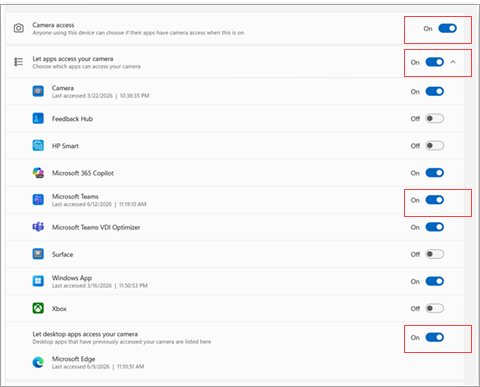Click the camera icon beside Camera access
Image resolution: width=480 pixels, height=387 pixels.
(x=19, y=28)
